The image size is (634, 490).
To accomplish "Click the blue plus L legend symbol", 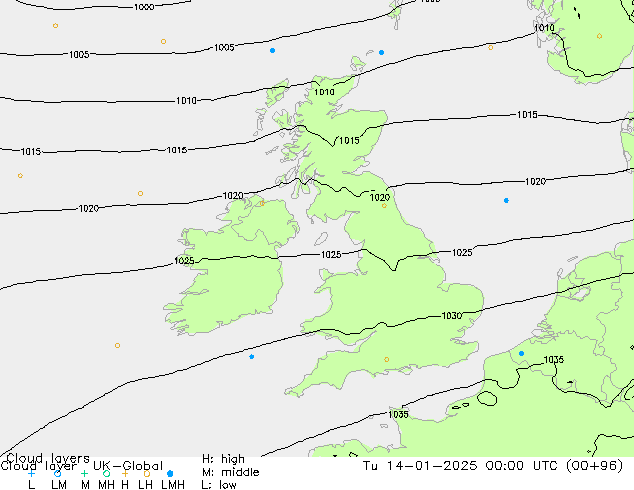I will point(31,473).
